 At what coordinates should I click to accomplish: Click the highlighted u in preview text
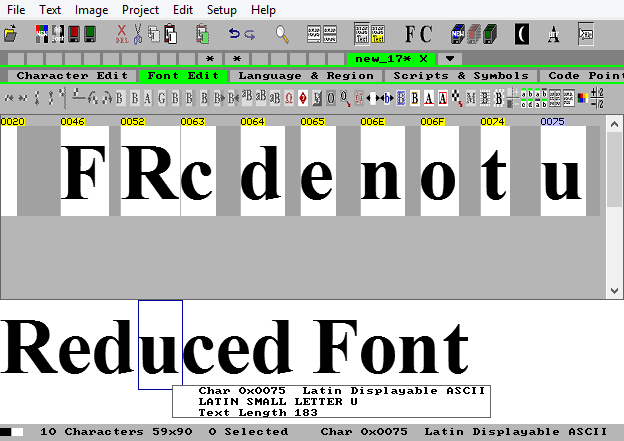160,345
